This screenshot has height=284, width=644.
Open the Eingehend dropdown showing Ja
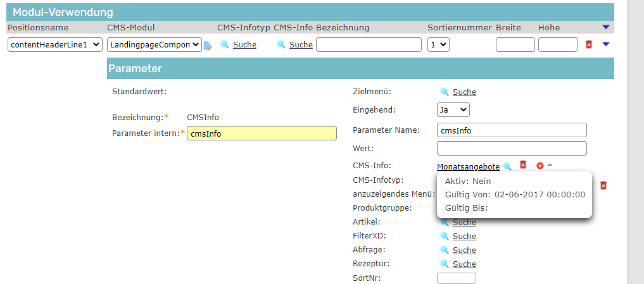pos(453,110)
